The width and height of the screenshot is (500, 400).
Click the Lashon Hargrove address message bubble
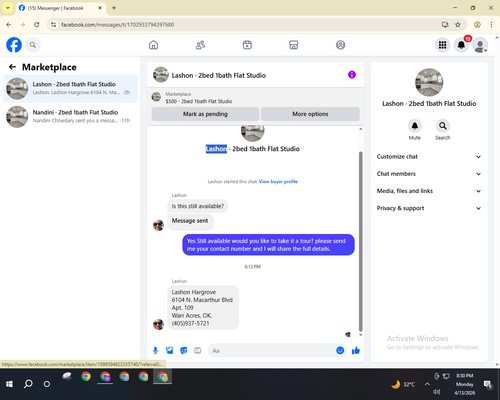coord(203,308)
